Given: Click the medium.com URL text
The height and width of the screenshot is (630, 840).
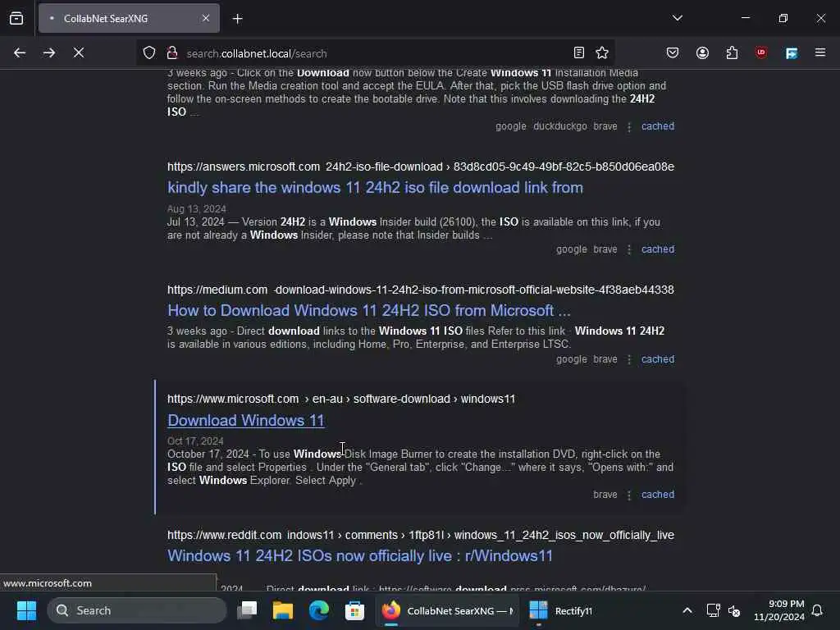Looking at the screenshot, I should pyautogui.click(x=421, y=290).
